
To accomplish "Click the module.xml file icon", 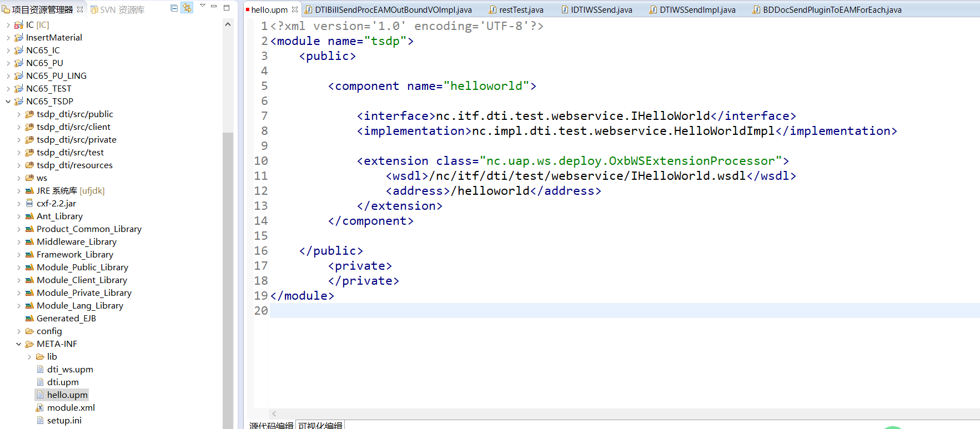I will 40,408.
